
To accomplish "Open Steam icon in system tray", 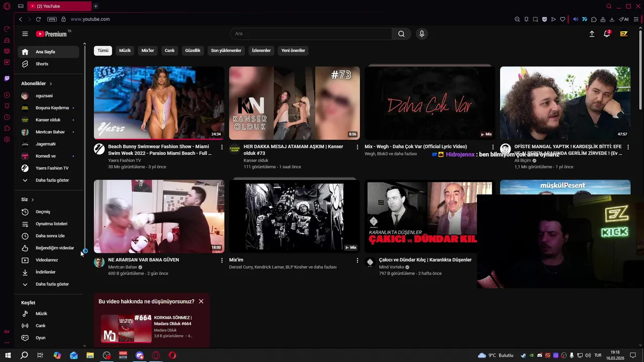I will point(523,355).
